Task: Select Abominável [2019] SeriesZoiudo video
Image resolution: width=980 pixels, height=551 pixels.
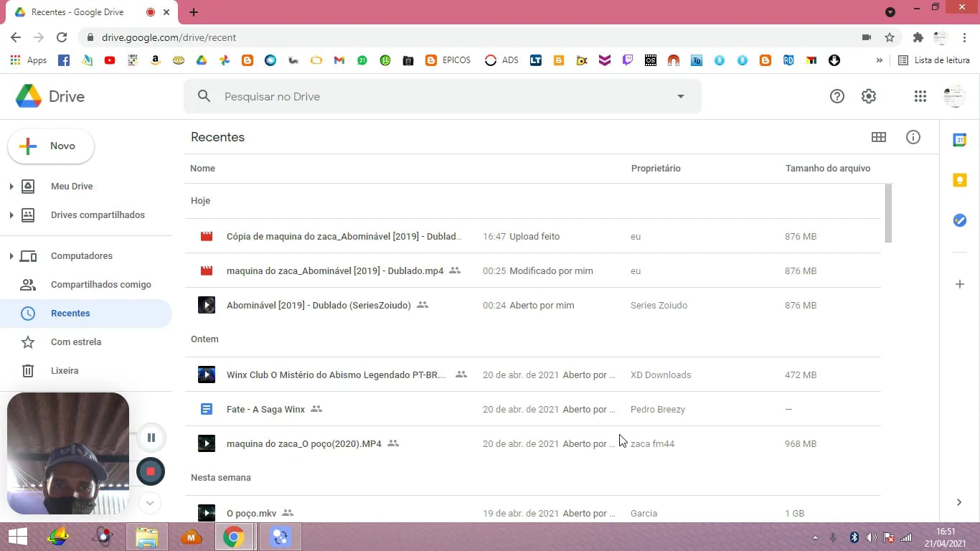Action: click(x=532, y=305)
